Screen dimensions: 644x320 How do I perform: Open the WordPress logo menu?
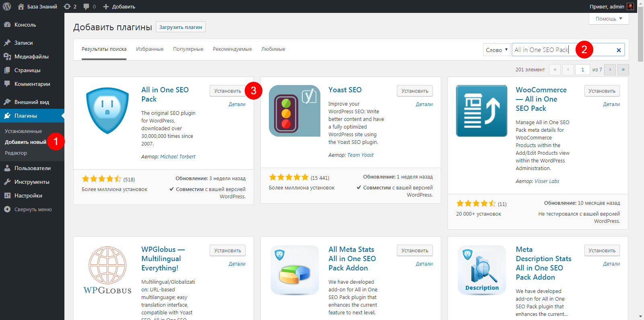click(x=7, y=6)
